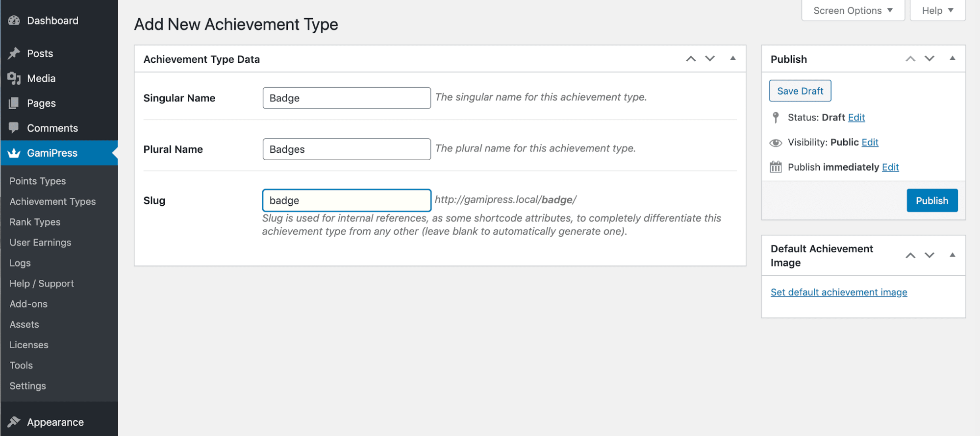Collapse the Default Achievement Image panel
The height and width of the screenshot is (436, 980).
point(953,255)
